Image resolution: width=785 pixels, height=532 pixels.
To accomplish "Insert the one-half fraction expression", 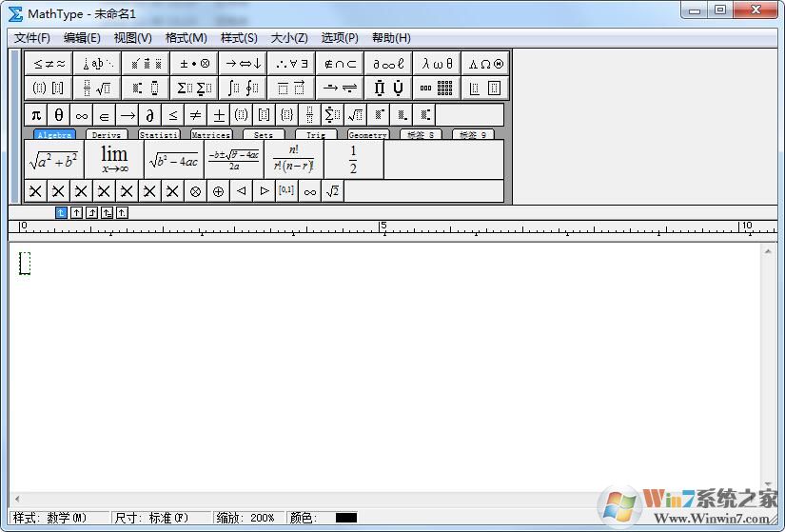I will click(x=353, y=159).
